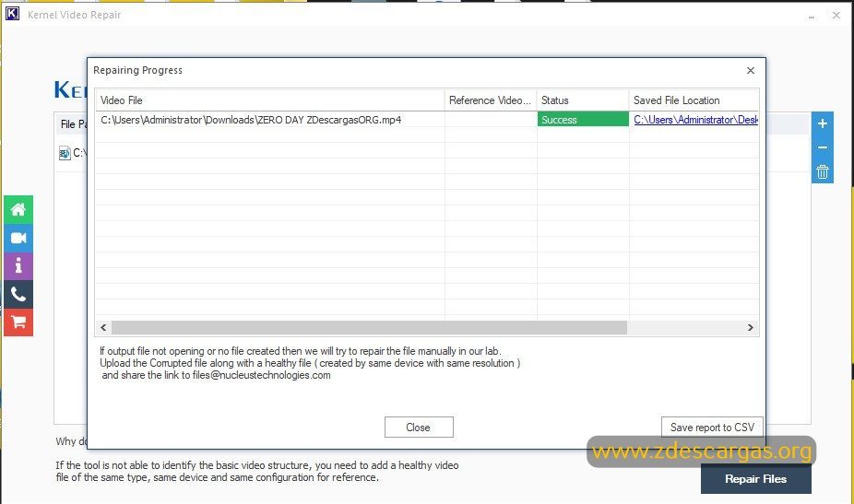The image size is (854, 504).
Task: Click the horizontal scrollbar left arrow
Action: 103,328
